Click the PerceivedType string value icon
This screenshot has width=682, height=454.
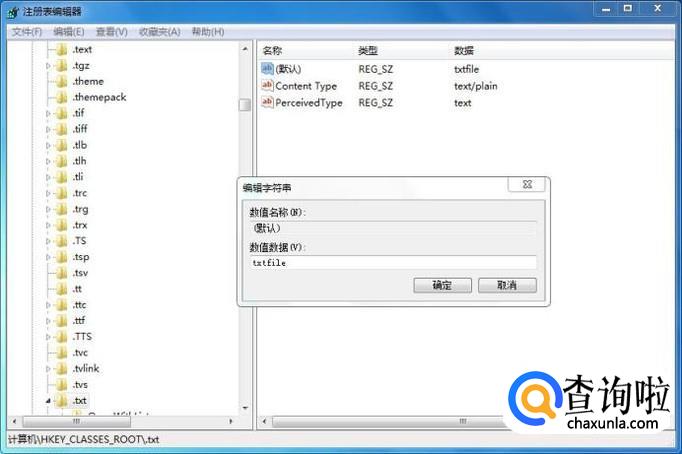pos(267,103)
